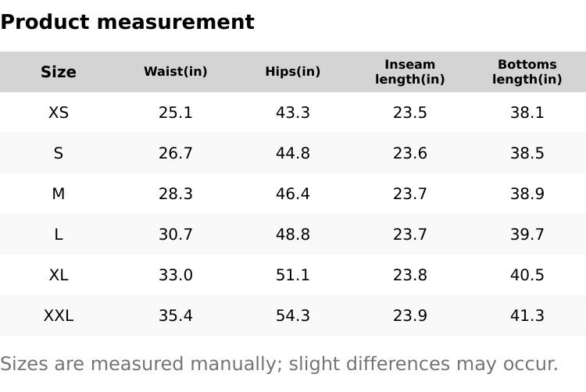Screen dimensions: 586x392
Task: Select the XS size row label
Action: pyautogui.click(x=59, y=112)
